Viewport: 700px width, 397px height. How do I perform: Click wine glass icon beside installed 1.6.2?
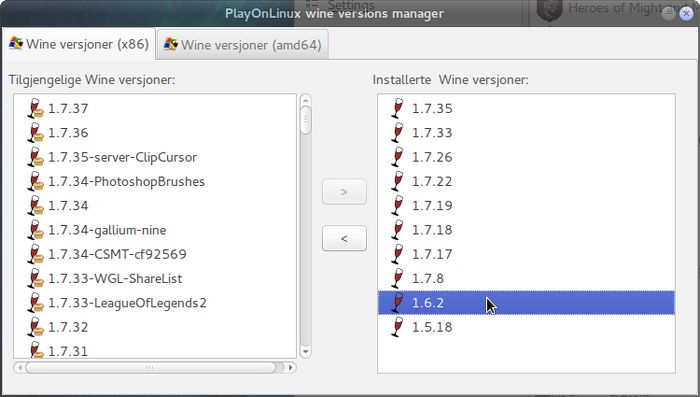397,303
